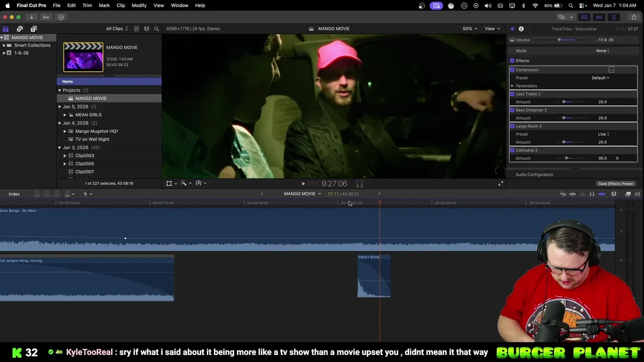Open viewer View options dropdown

pos(492,29)
